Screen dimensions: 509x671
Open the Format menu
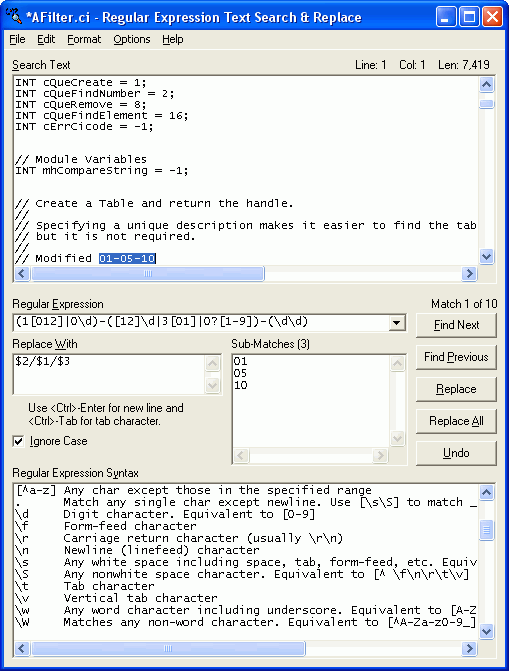[x=84, y=39]
